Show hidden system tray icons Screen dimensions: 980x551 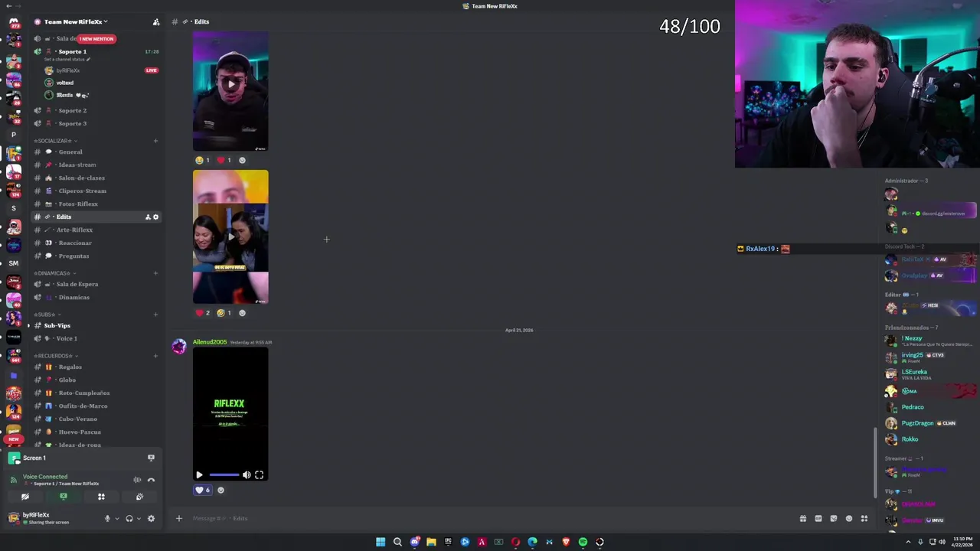[x=909, y=542]
